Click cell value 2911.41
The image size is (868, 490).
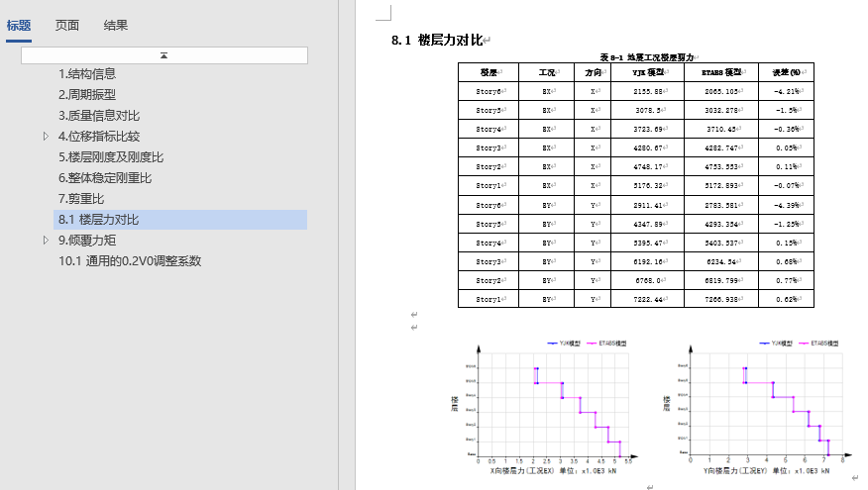[x=648, y=206]
